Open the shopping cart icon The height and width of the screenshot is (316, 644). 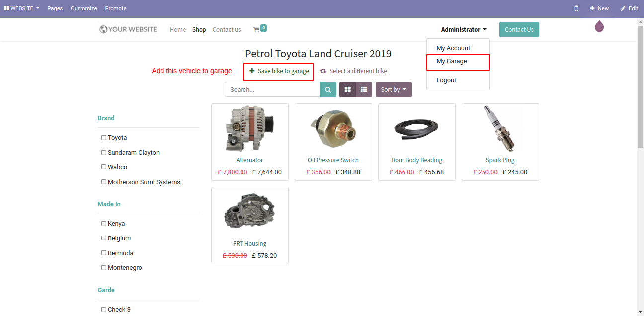(x=256, y=30)
